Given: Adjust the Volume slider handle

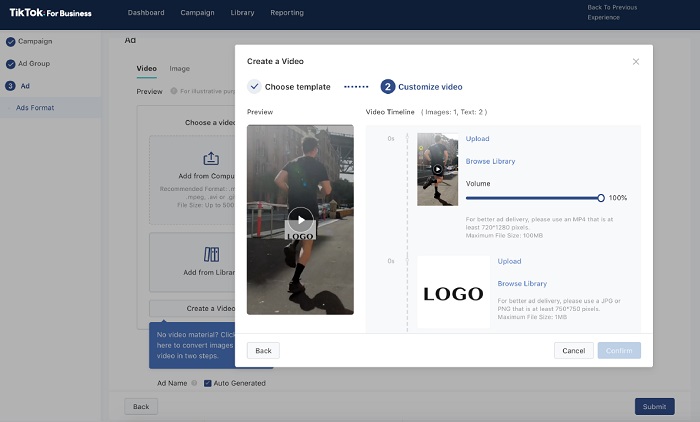Looking at the screenshot, I should click(x=601, y=198).
